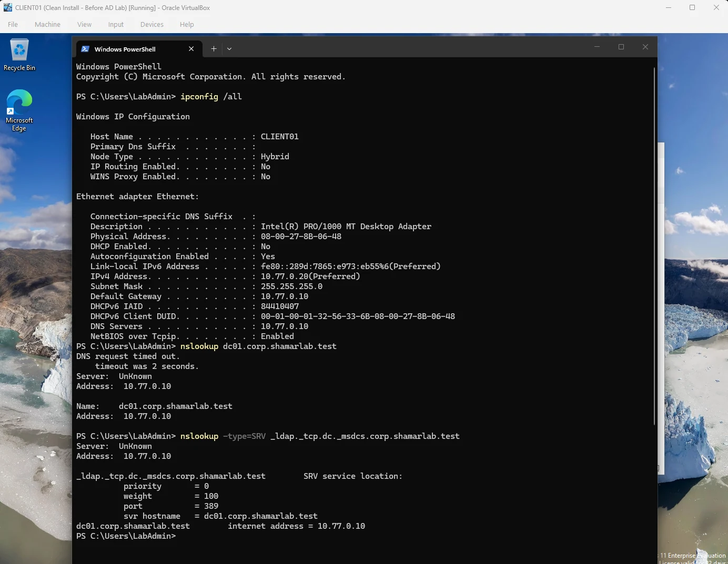Click 'Intel(R) PRO/1000 MT Desktop Adapter' description
This screenshot has height=564, width=728.
click(346, 227)
